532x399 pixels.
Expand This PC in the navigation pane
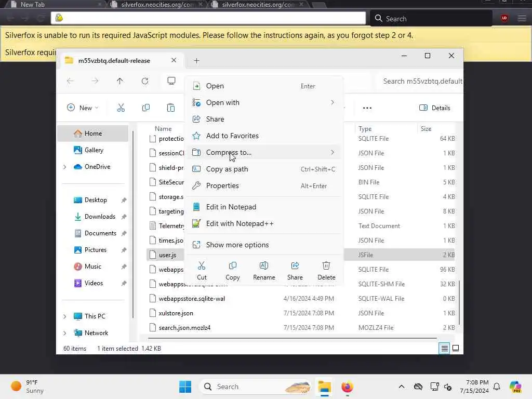[x=65, y=316]
